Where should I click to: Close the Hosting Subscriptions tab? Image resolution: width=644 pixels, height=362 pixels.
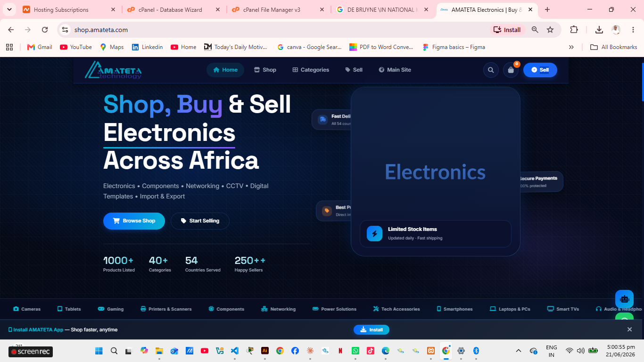(113, 9)
